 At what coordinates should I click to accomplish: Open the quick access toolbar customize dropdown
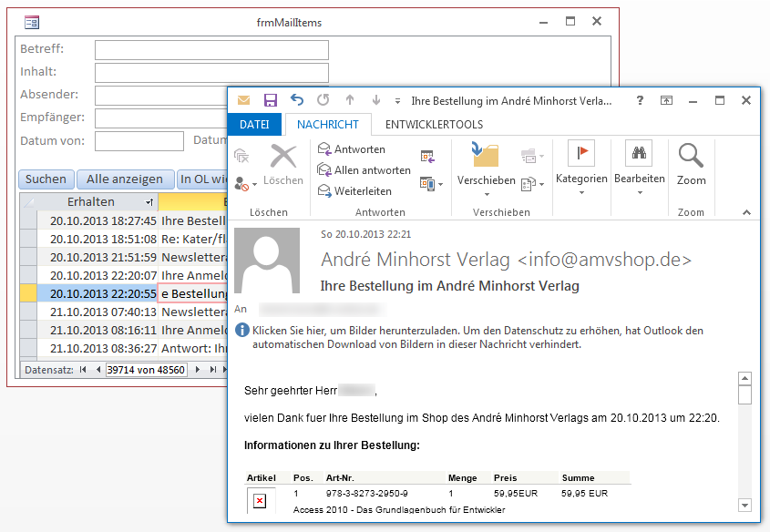[x=397, y=101]
